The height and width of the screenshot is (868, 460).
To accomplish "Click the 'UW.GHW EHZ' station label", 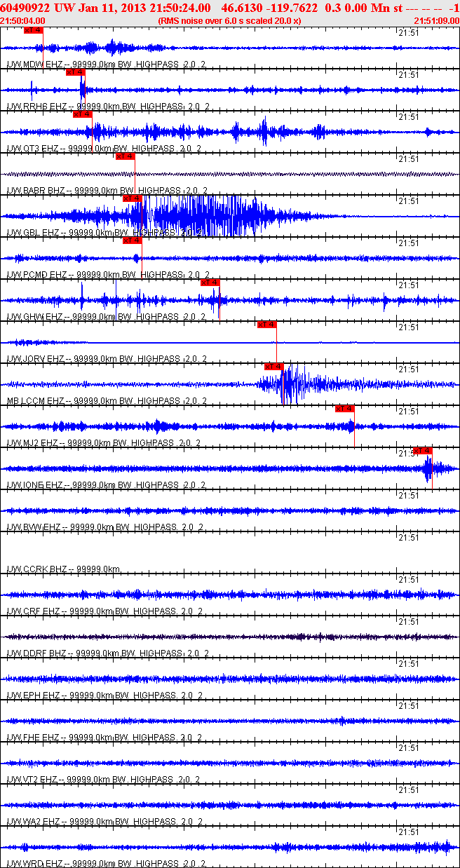I will click(x=34, y=317).
